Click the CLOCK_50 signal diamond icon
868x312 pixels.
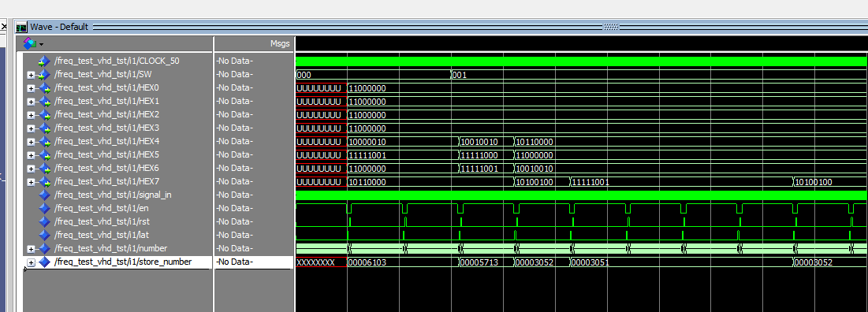45,61
